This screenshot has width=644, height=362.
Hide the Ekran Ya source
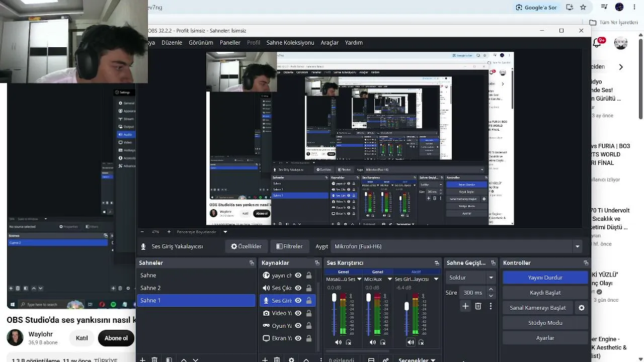[298, 338]
